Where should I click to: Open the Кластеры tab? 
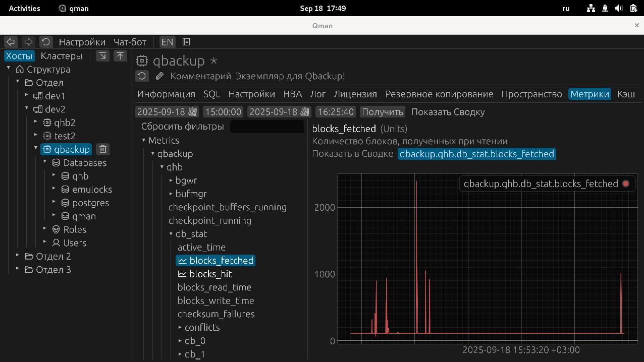62,56
